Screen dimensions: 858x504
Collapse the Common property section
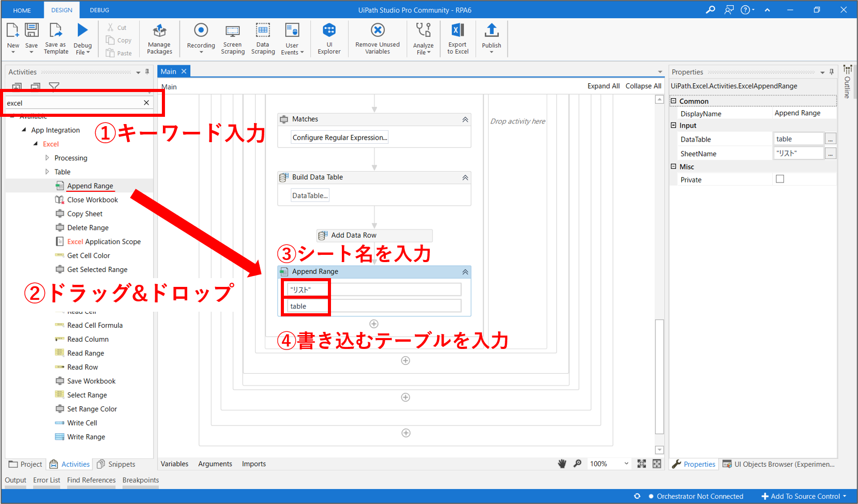pyautogui.click(x=673, y=101)
